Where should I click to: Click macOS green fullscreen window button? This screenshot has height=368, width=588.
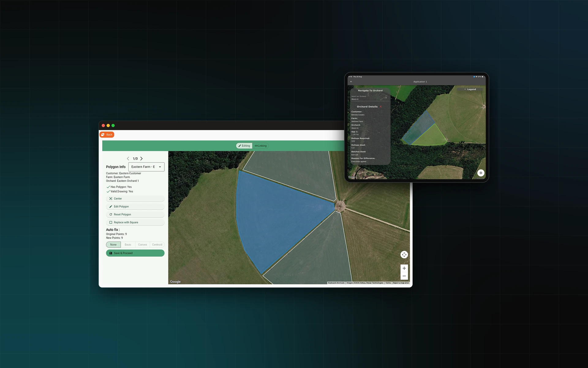click(x=113, y=125)
